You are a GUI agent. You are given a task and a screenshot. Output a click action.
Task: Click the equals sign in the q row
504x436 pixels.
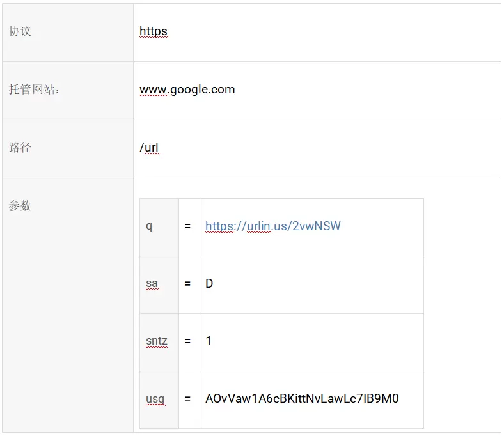pyautogui.click(x=188, y=226)
